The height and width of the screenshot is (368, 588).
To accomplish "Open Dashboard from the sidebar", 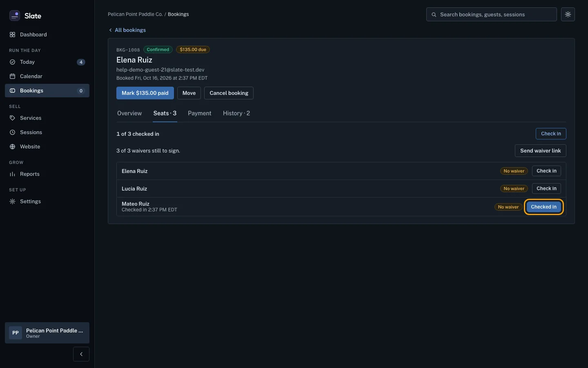I will point(47,35).
